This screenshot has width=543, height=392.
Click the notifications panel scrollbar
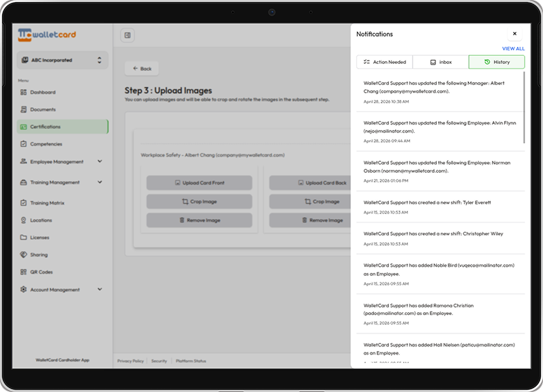[x=524, y=108]
